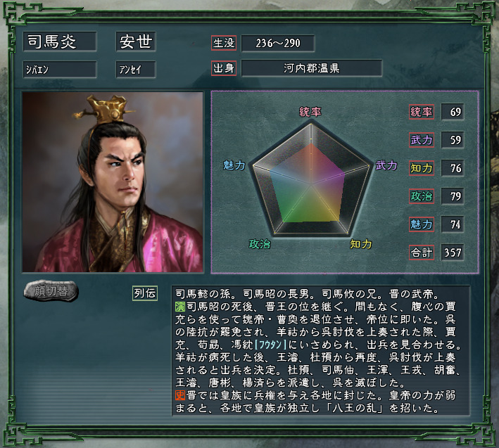Click the orange 史 marker icon

[180, 395]
